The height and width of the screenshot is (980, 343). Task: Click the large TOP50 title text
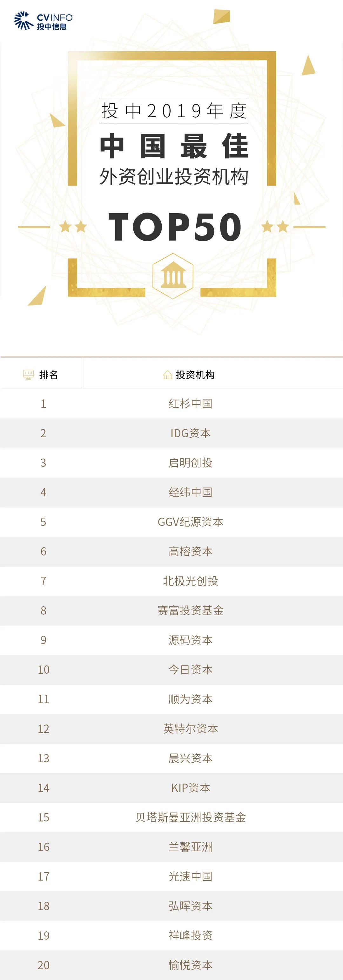(175, 227)
